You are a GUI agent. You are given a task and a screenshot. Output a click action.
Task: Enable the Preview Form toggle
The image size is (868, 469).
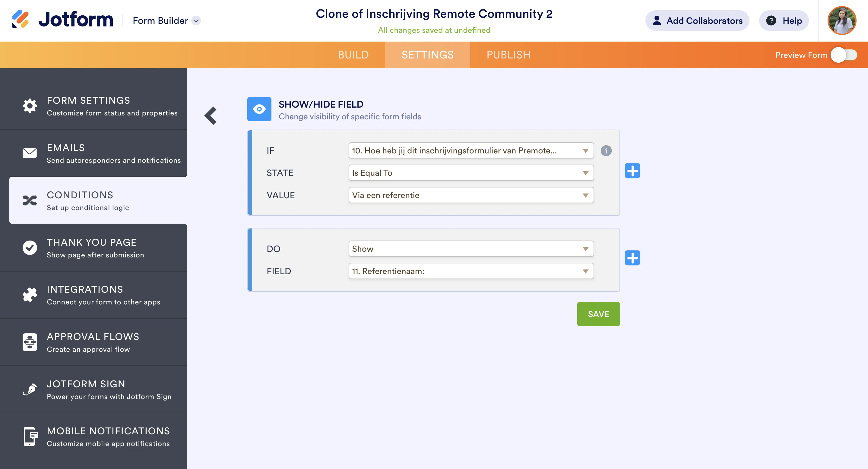(845, 55)
